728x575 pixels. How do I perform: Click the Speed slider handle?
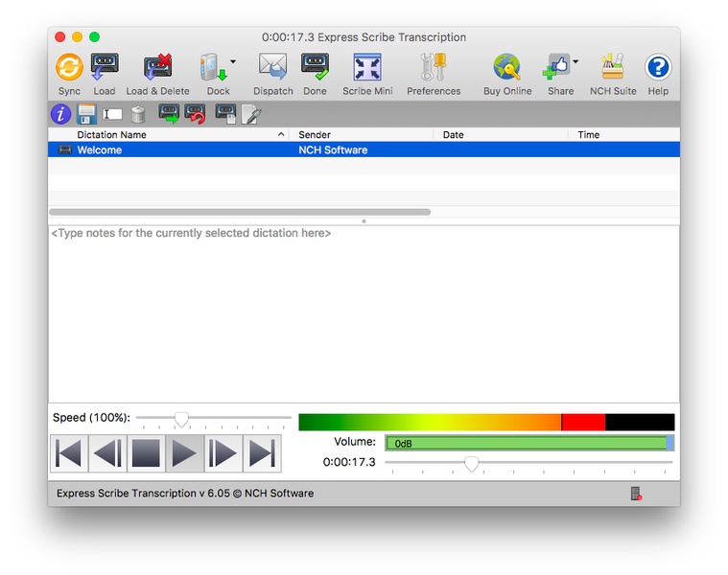pos(181,419)
